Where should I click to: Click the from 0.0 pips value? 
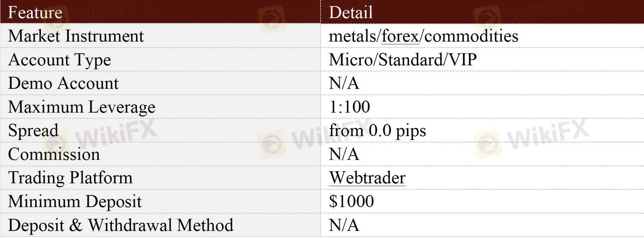click(377, 130)
